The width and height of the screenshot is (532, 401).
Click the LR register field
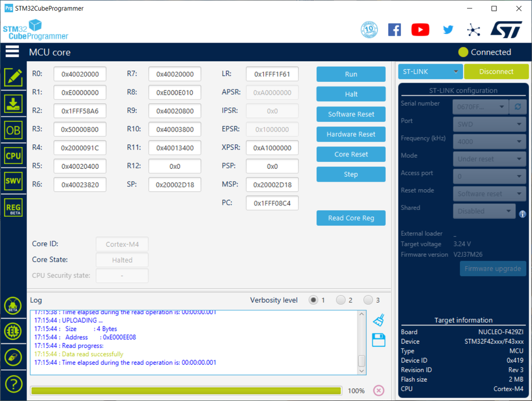[x=272, y=74]
